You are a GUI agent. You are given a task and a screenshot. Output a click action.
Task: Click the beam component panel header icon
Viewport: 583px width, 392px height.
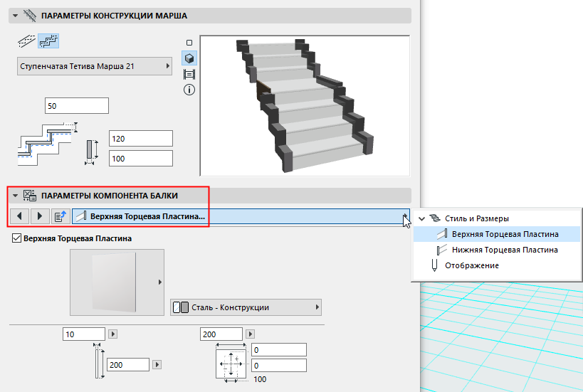coord(29,196)
